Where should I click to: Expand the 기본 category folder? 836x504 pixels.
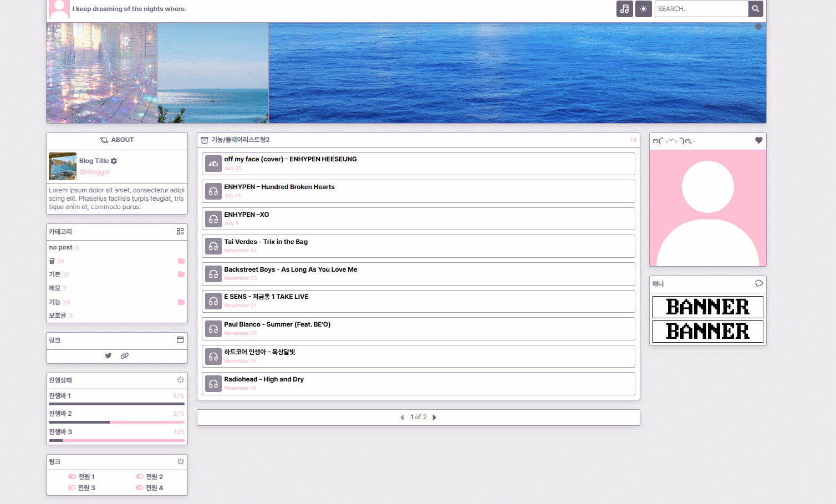181,274
